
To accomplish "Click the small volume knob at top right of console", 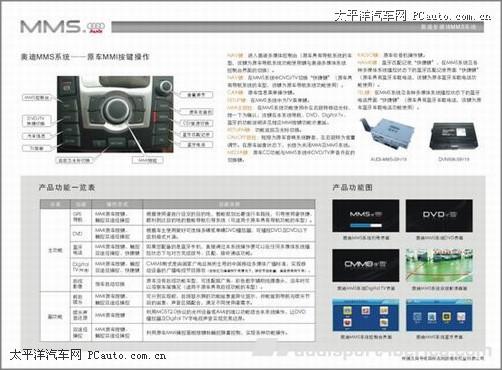I will 165,86.
